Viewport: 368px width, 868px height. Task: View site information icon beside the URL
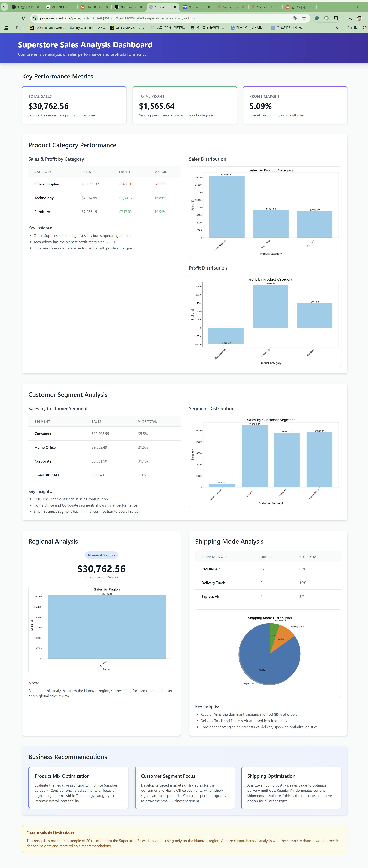(x=35, y=18)
